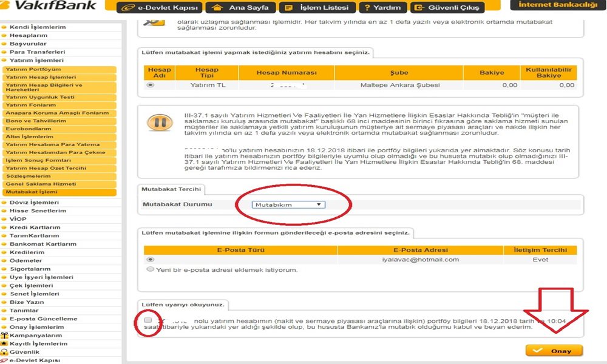Expand VİOP menu

pyautogui.click(x=18, y=219)
